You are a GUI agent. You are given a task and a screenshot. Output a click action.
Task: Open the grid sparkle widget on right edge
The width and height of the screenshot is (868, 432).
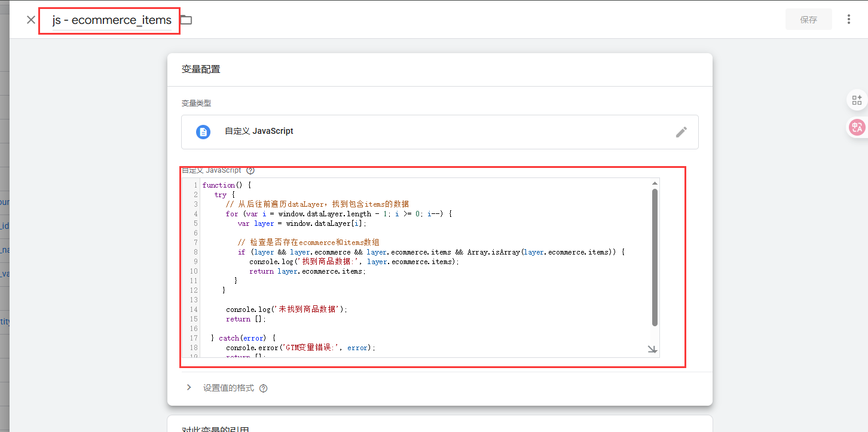857,100
